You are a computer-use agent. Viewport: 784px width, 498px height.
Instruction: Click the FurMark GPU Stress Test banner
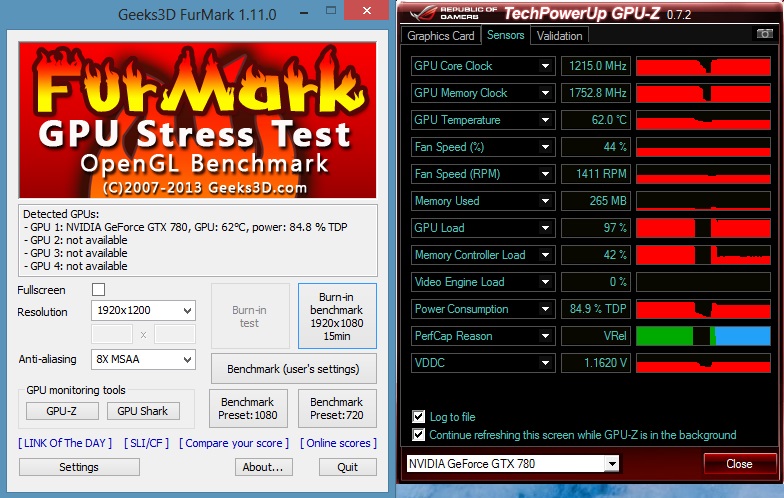pyautogui.click(x=198, y=120)
